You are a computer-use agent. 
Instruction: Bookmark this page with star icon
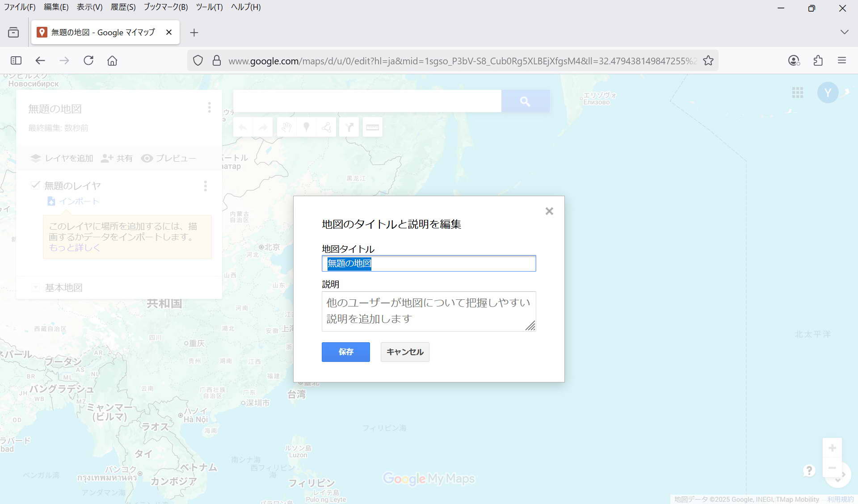pyautogui.click(x=708, y=61)
